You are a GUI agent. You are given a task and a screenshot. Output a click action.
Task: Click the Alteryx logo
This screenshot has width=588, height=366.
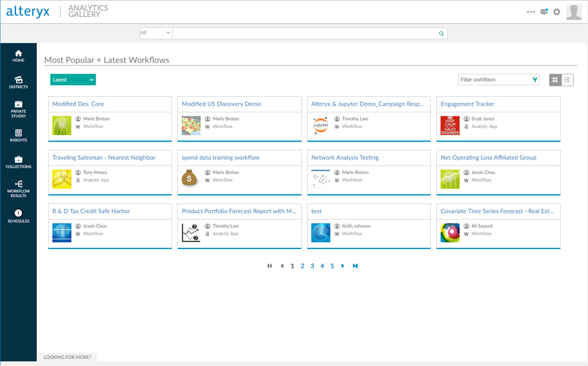pyautogui.click(x=28, y=11)
